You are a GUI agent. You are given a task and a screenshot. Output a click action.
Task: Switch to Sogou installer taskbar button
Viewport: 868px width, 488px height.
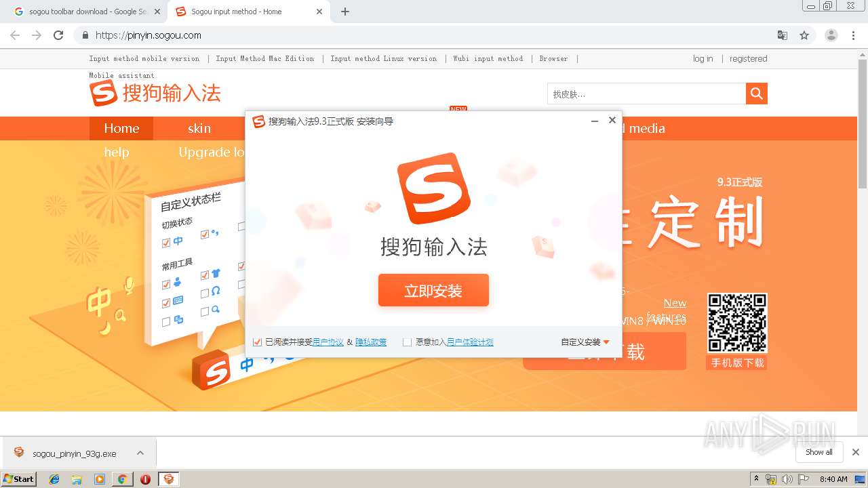coord(169,479)
